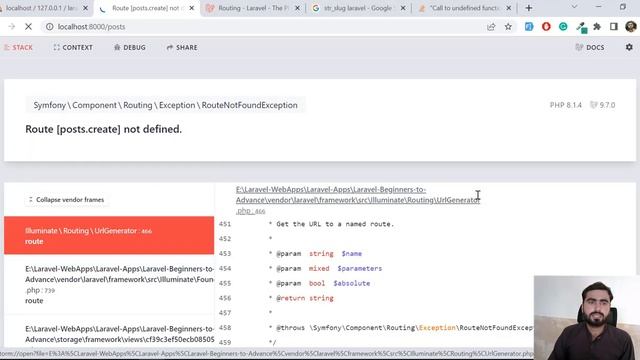Open the green Grammarly extension icon

(563, 27)
